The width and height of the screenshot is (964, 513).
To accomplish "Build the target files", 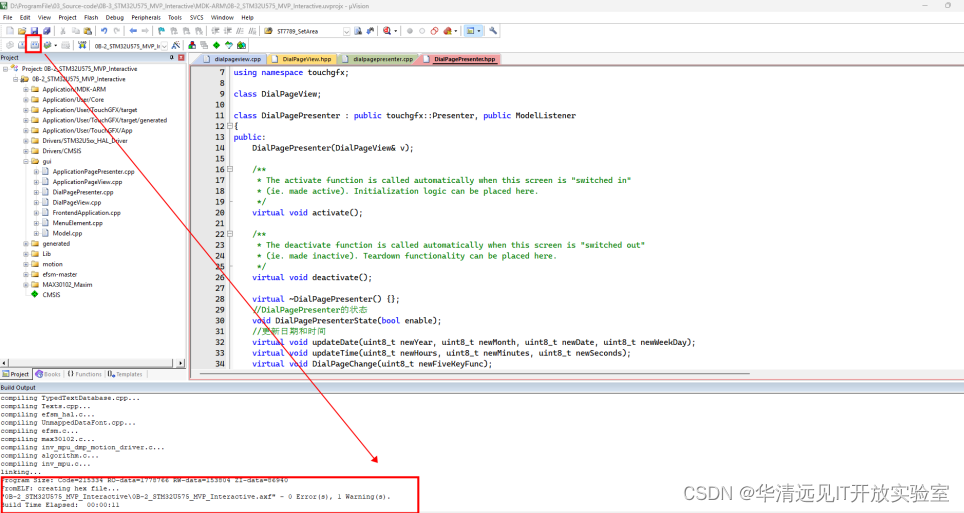I will pyautogui.click(x=22, y=45).
